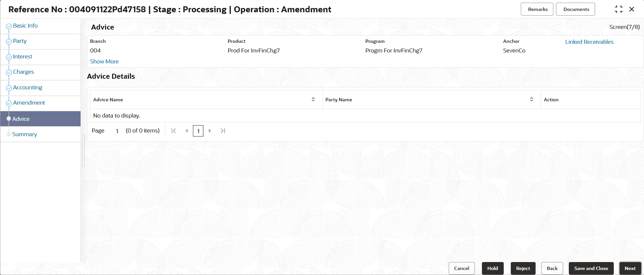Click the Accounting step checkmark icon
This screenshot has height=275, width=644.
pos(9,88)
